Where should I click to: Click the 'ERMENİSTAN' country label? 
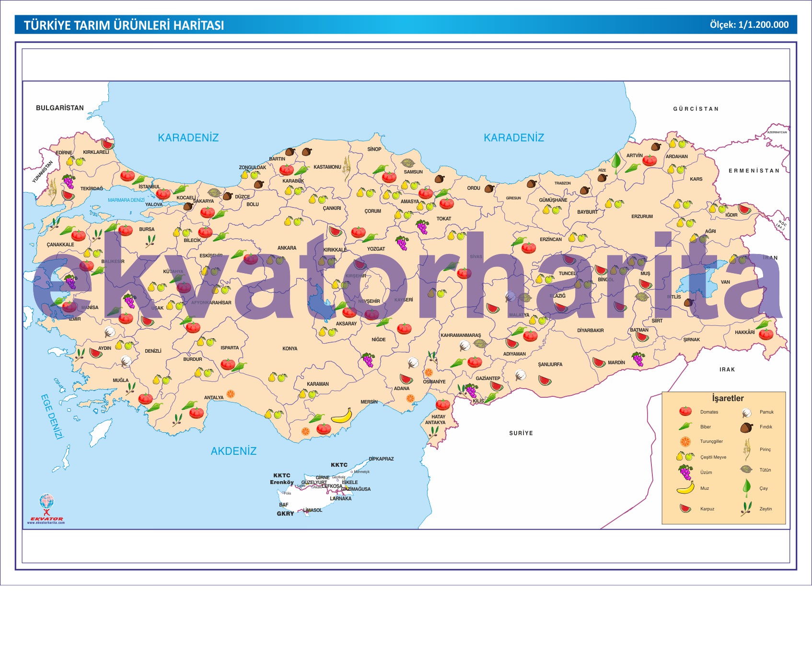click(x=754, y=171)
